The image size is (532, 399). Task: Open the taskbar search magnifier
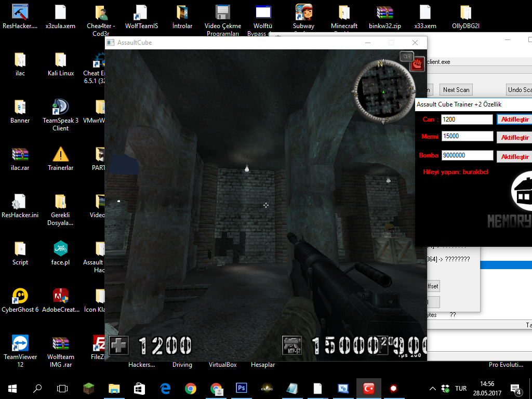37,389
